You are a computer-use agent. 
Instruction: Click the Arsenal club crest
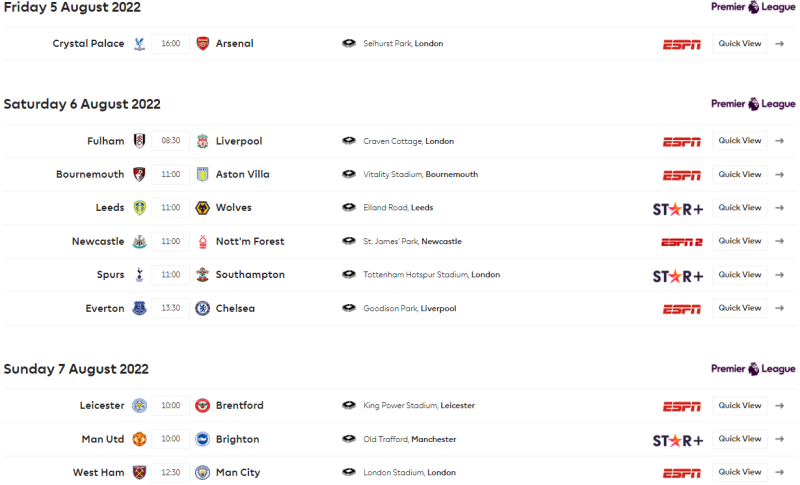click(x=203, y=44)
